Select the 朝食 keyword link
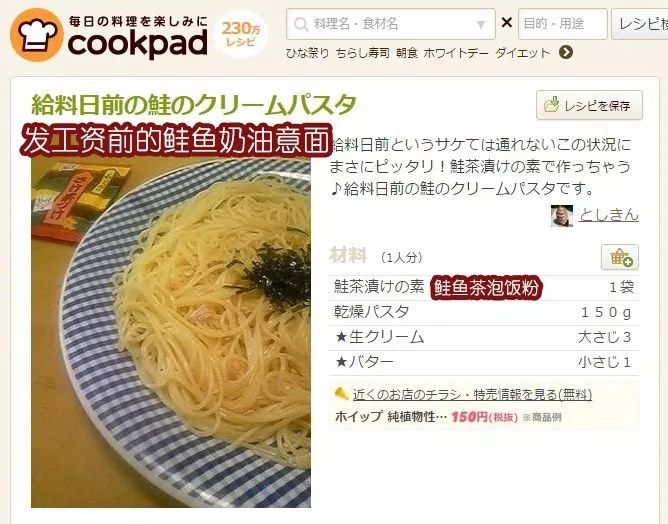Image resolution: width=668 pixels, height=524 pixels. click(x=407, y=53)
